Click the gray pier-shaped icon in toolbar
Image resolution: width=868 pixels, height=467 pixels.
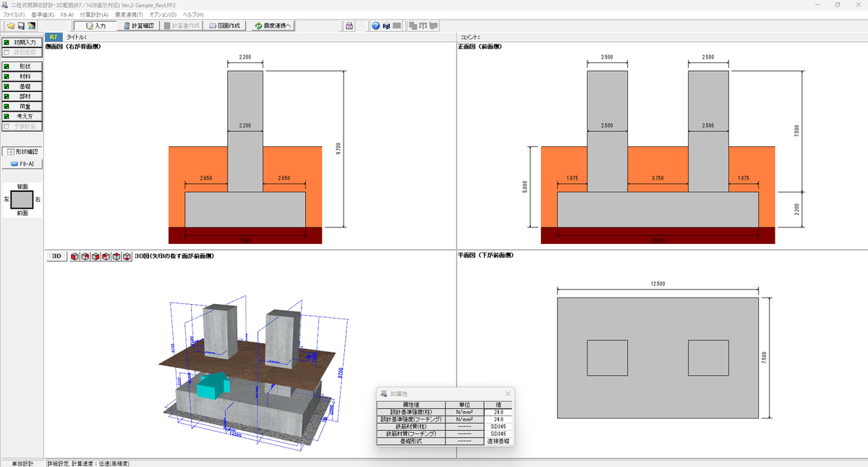(423, 26)
